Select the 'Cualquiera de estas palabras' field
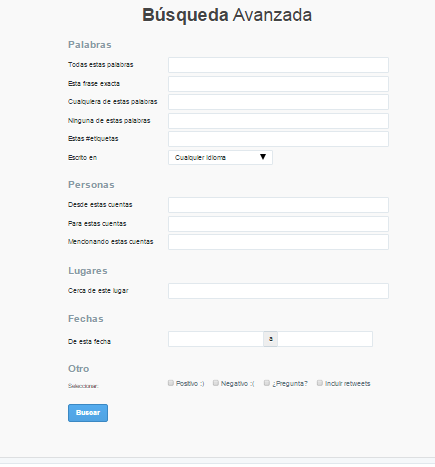Image resolution: width=435 pixels, height=467 pixels. coord(278,102)
